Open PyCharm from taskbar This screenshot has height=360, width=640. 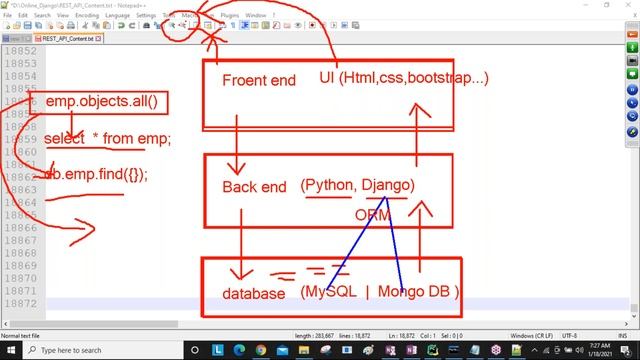pyautogui.click(x=432, y=350)
